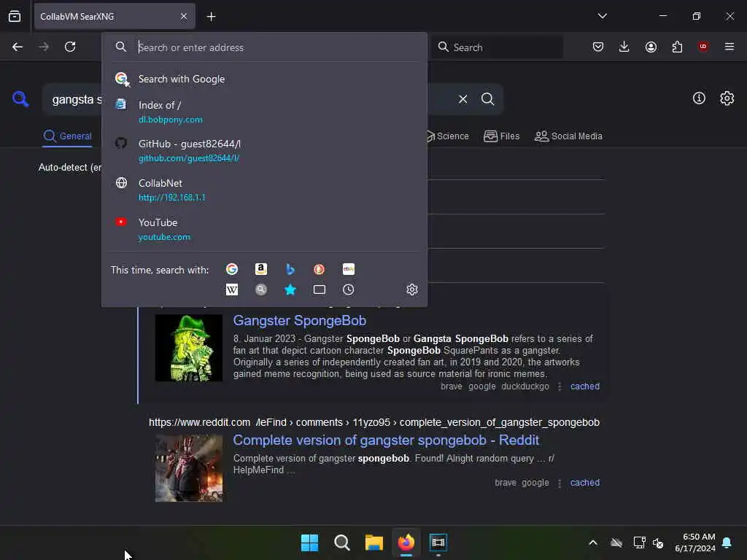Screen dimensions: 747x560
Task: Search this time with Bing icon
Action: pos(290,270)
